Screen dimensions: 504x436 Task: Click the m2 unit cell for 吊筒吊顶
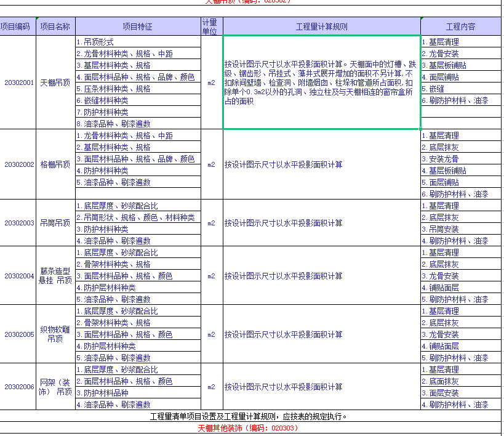click(x=212, y=223)
